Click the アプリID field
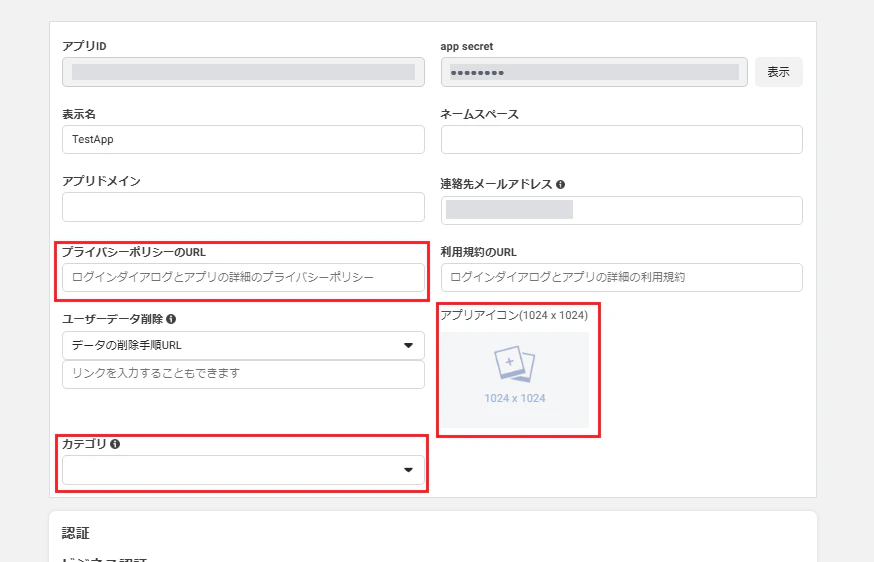 point(243,72)
